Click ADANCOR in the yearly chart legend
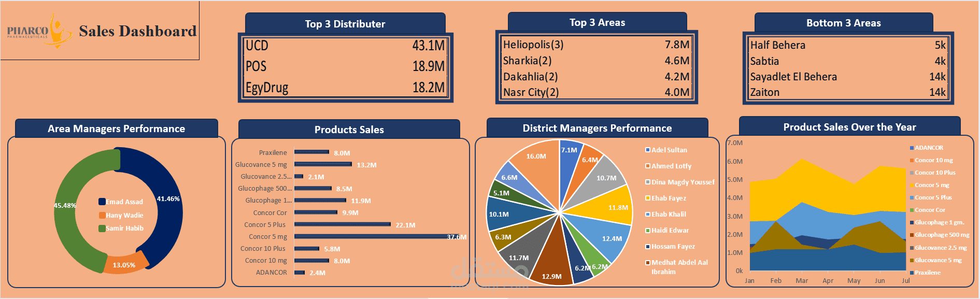 tap(926, 148)
